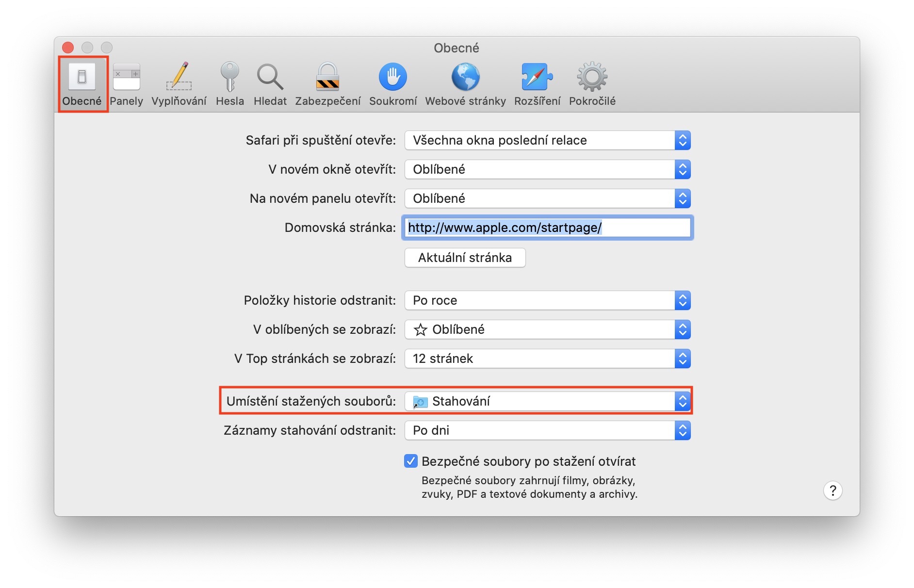This screenshot has height=588, width=914.
Task: Click the label Na novém panelu otevřít
Action: [323, 198]
